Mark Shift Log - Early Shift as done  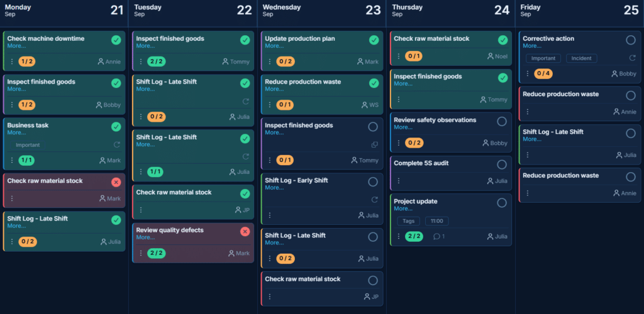point(373,182)
